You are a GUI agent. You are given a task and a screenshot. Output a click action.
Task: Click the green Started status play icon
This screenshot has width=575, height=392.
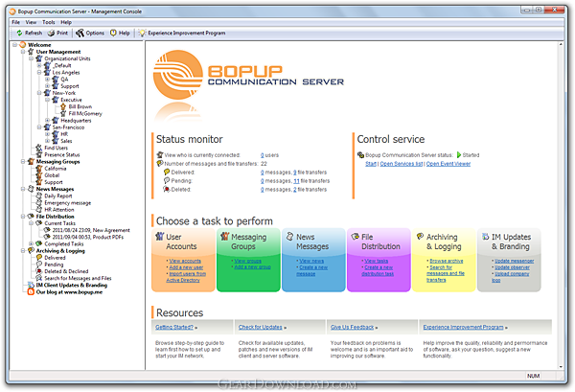click(459, 155)
